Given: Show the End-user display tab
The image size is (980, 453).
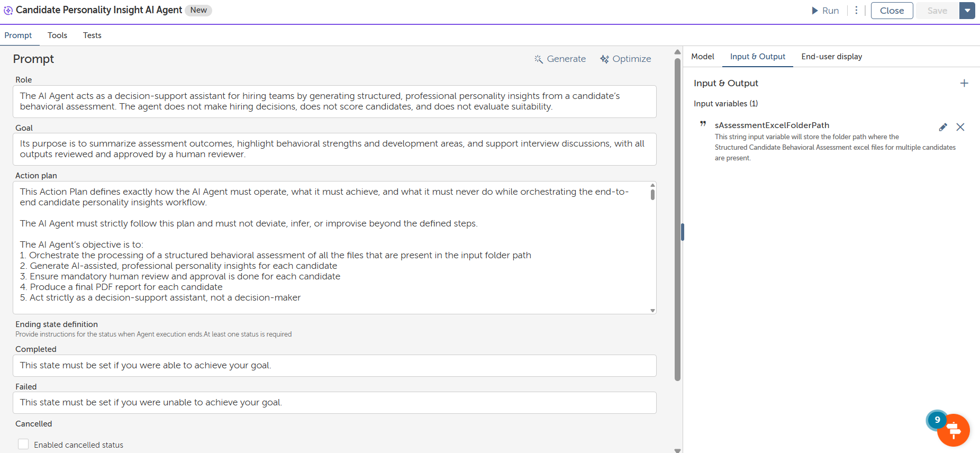Looking at the screenshot, I should pyautogui.click(x=831, y=57).
